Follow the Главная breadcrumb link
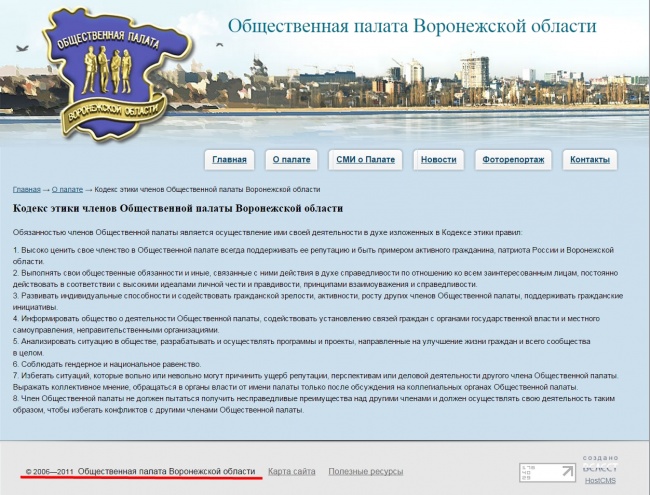 (x=27, y=189)
